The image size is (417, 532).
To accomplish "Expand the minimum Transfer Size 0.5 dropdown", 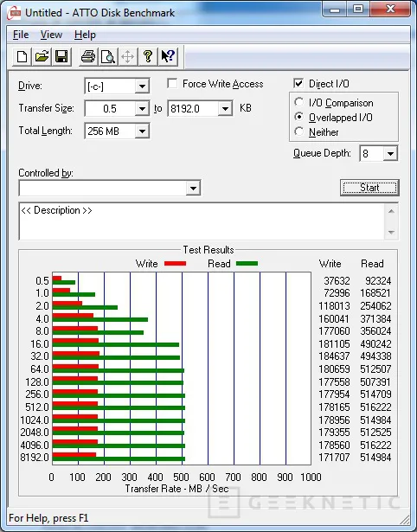I will (x=142, y=109).
